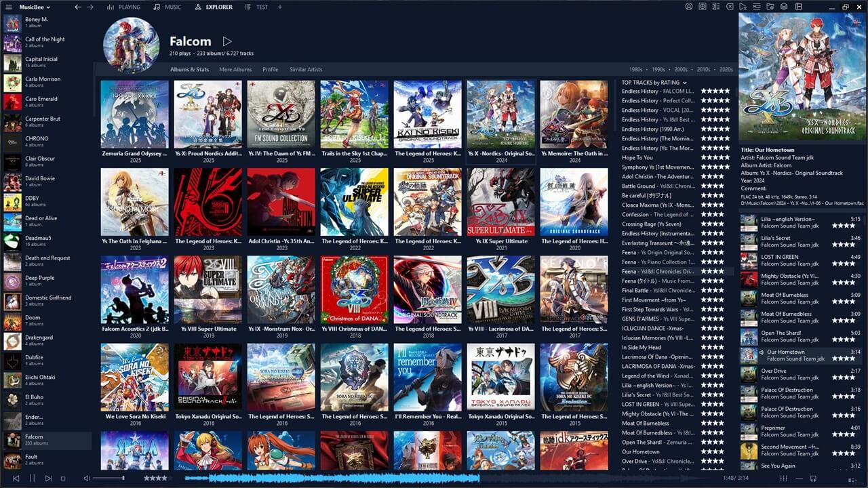Open the Doom artist thumbnail

[12, 321]
